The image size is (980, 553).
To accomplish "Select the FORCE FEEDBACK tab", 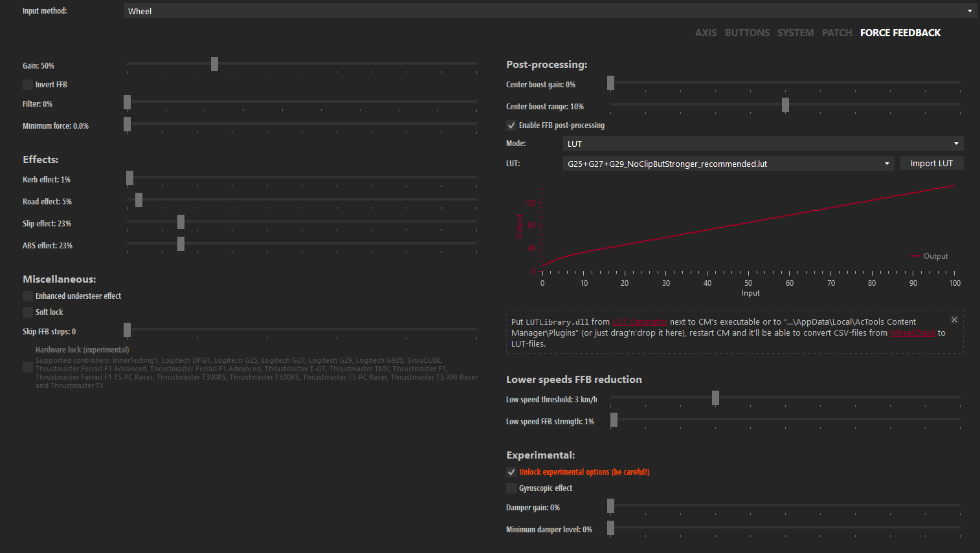I will [x=900, y=33].
